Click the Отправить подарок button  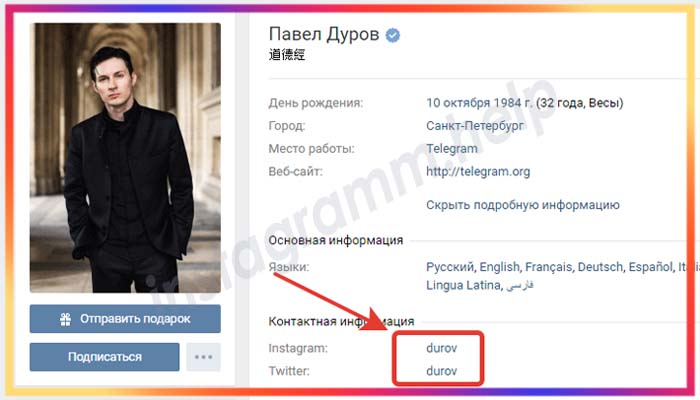[x=125, y=319]
